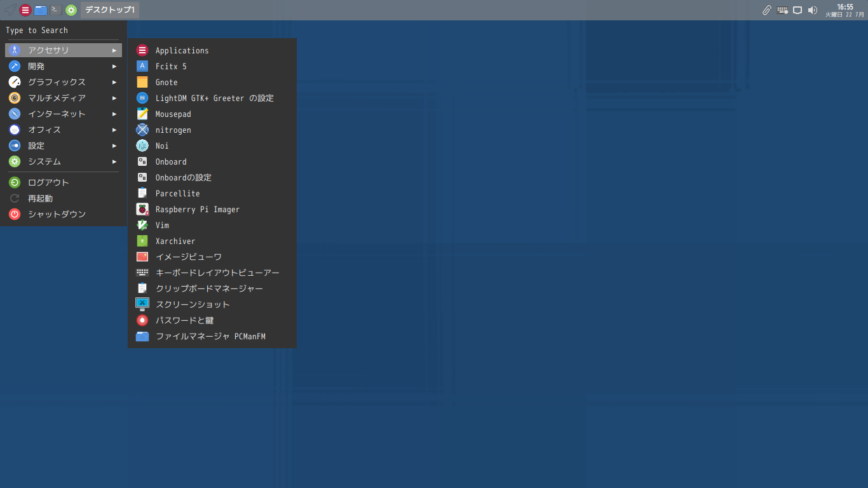Start Parcellite via its clipboard icon
Image resolution: width=868 pixels, height=488 pixels.
point(142,193)
